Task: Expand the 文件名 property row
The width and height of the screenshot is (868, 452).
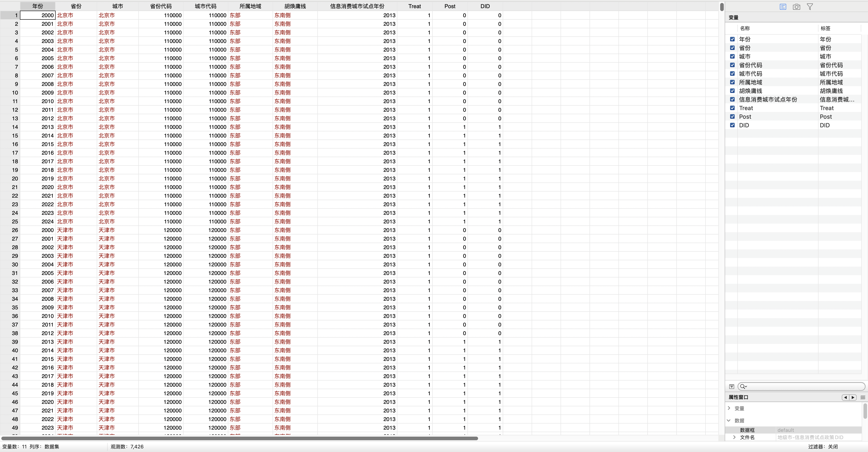Action: coord(734,437)
